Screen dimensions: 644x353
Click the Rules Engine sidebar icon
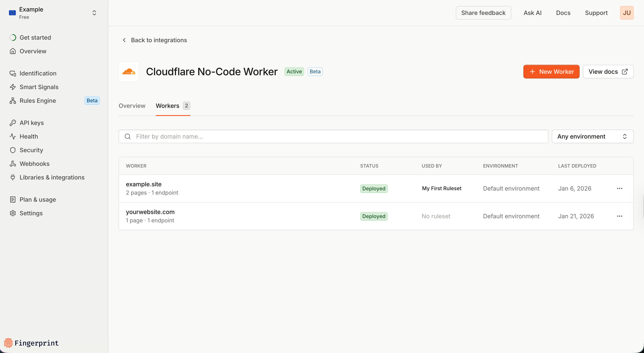(13, 101)
